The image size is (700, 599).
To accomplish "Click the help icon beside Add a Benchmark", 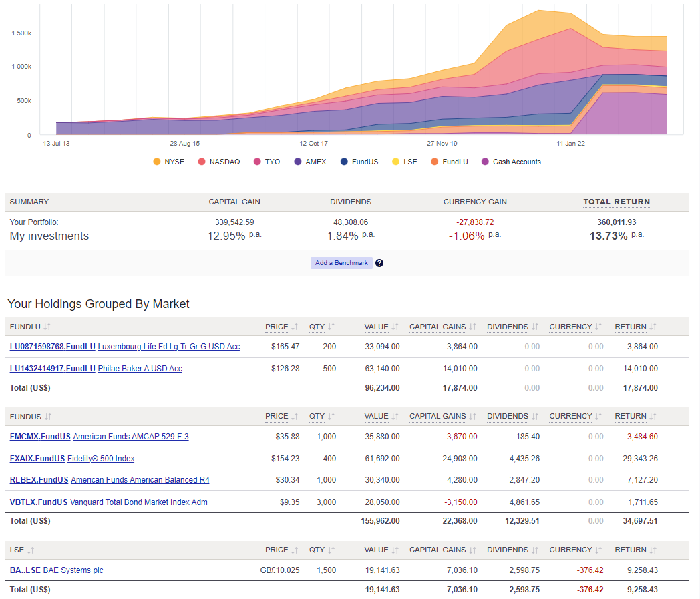I will point(379,263).
